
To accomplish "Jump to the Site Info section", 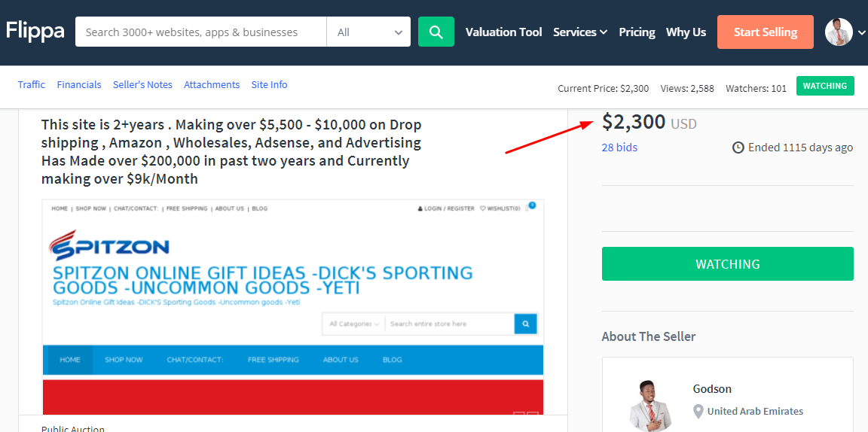I will [269, 84].
